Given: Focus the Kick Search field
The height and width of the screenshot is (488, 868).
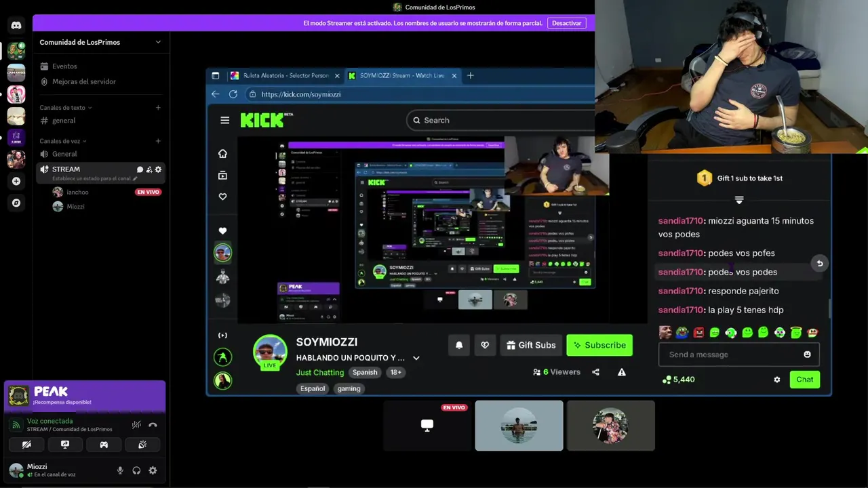Looking at the screenshot, I should (502, 120).
